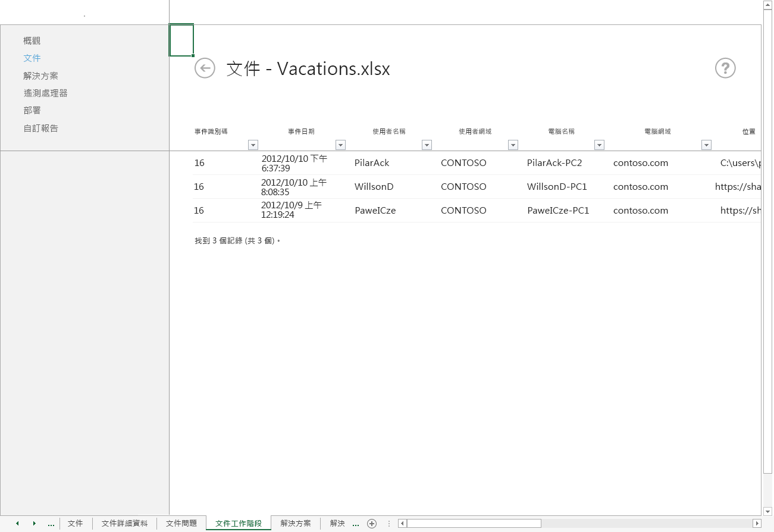The width and height of the screenshot is (774, 532).
Task: Open 遙測處理器 in the left navigation
Action: coord(45,93)
